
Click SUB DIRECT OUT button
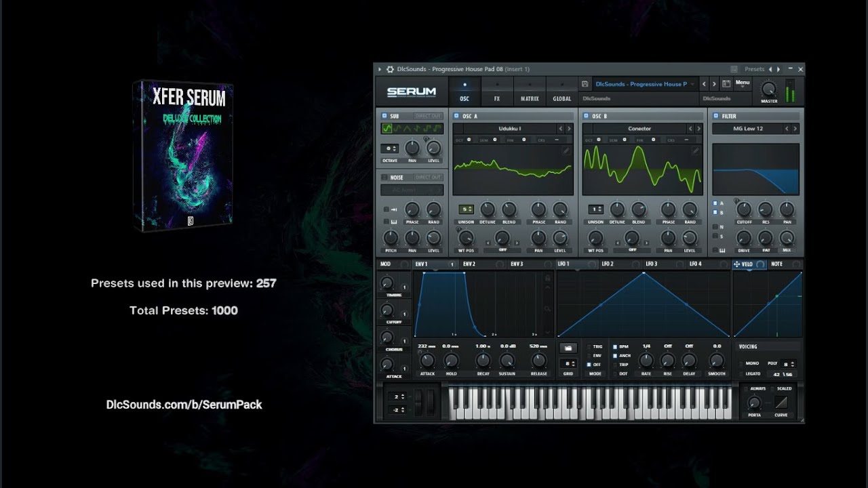[428, 116]
